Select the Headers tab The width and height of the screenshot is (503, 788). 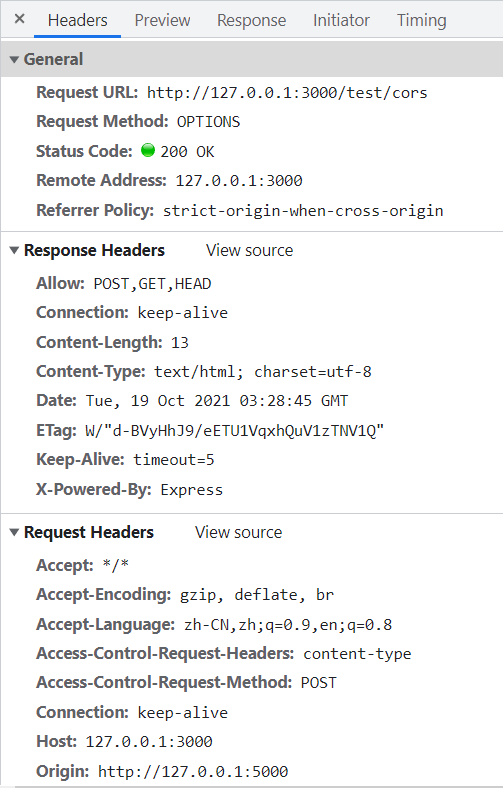(x=77, y=20)
